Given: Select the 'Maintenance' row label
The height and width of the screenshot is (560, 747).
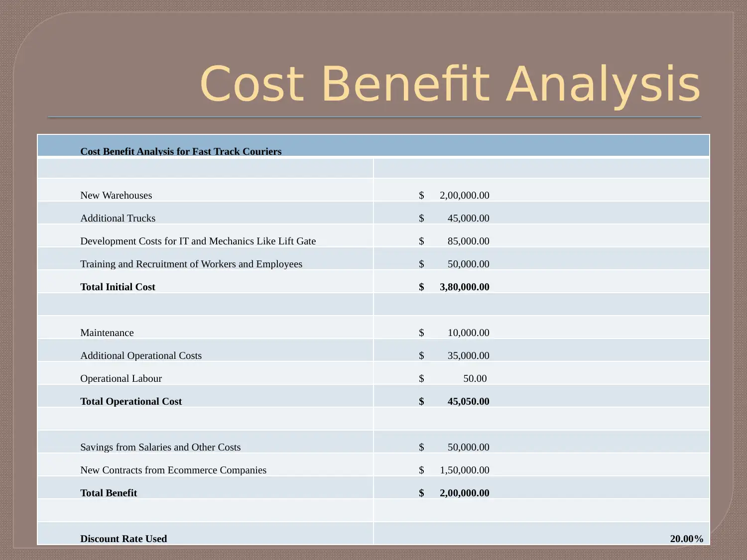Looking at the screenshot, I should coord(107,333).
